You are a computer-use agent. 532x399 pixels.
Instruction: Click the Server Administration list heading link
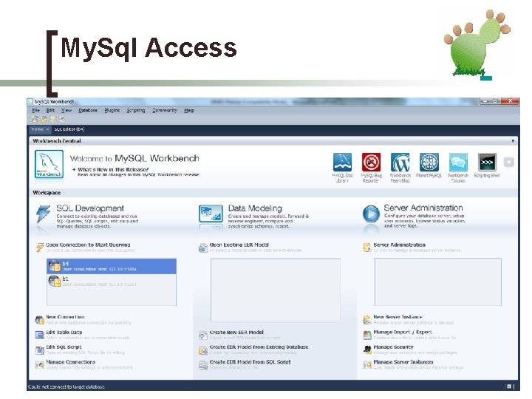(399, 245)
